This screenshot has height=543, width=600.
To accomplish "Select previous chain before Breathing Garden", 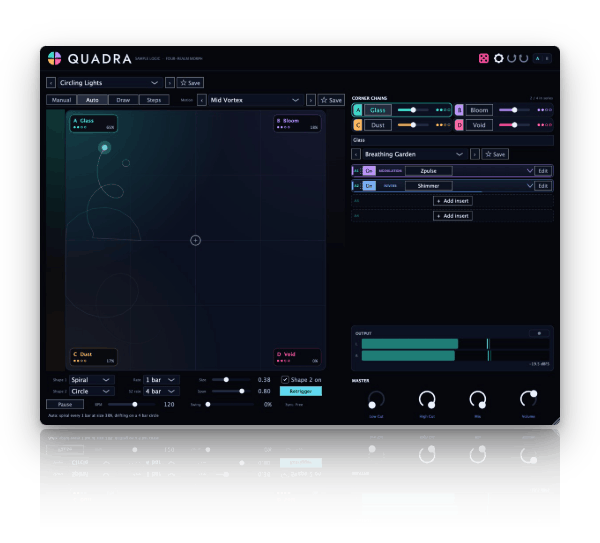I will 356,154.
